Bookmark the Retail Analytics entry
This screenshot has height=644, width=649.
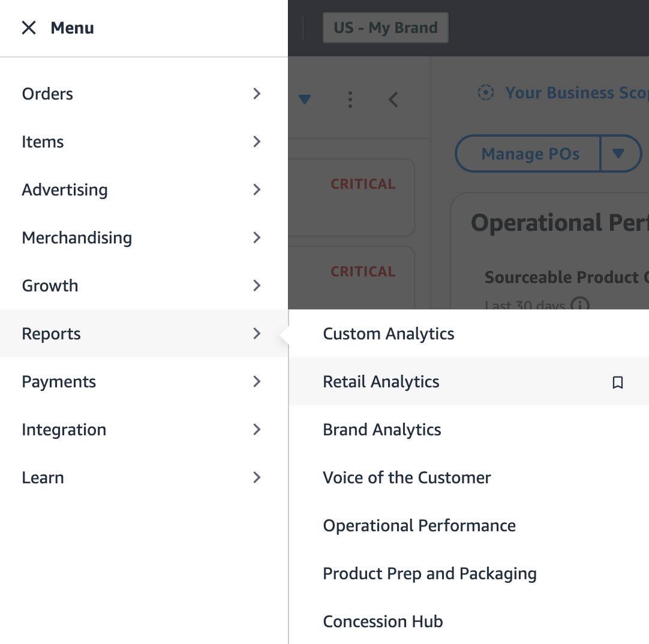[618, 382]
